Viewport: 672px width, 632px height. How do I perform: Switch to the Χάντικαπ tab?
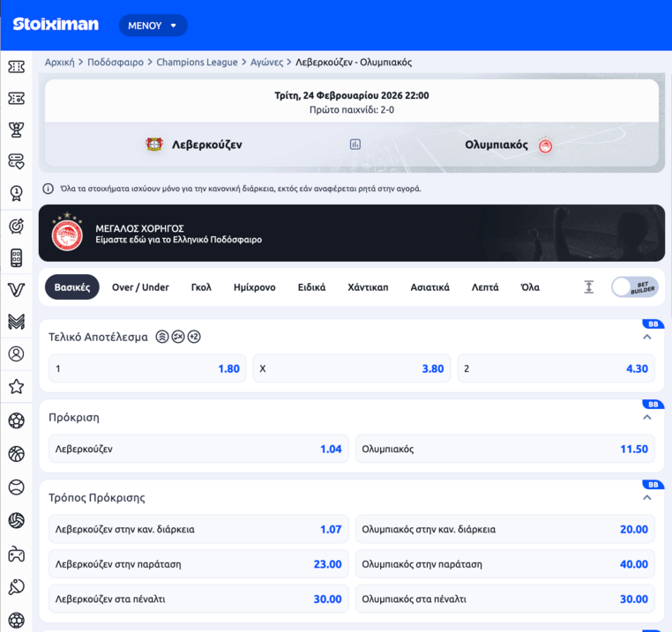click(x=368, y=287)
